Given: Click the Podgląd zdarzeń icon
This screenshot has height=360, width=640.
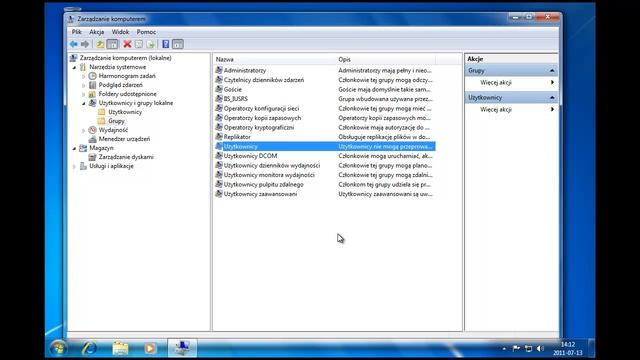Looking at the screenshot, I should (93, 85).
